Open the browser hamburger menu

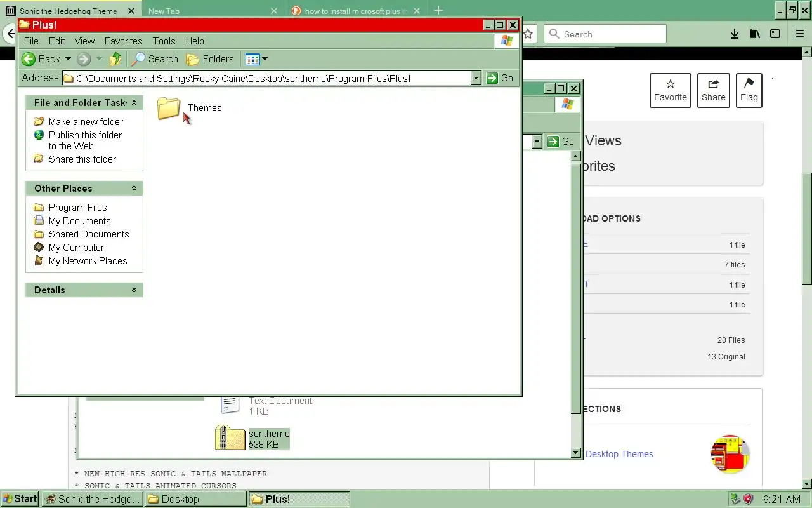pos(799,34)
